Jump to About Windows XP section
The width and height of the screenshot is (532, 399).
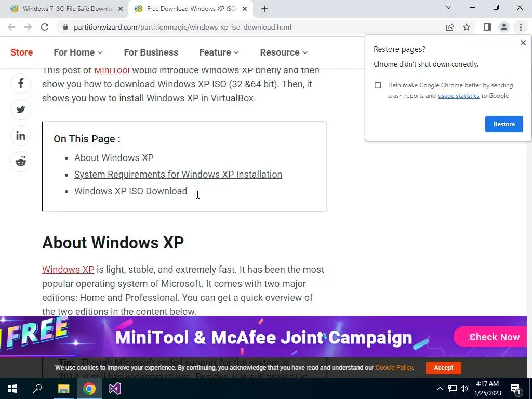[x=114, y=158]
